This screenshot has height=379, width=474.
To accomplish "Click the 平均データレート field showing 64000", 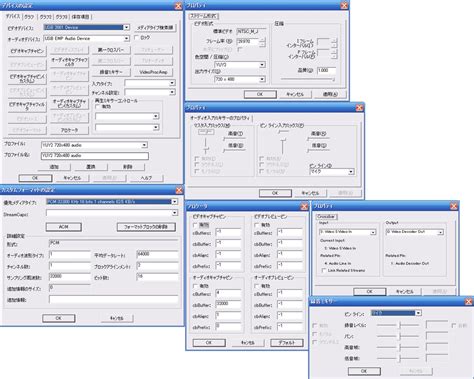I will pos(157,255).
